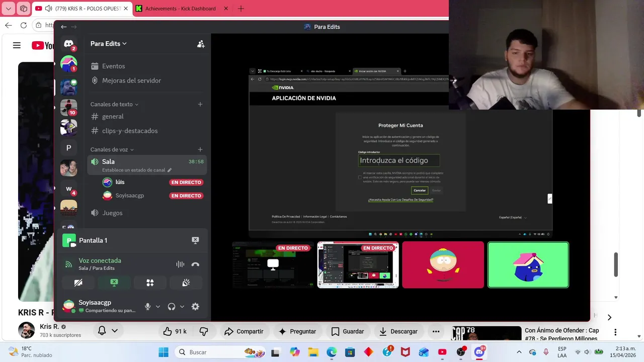Open activities launcher icon in voice panel

point(150,283)
